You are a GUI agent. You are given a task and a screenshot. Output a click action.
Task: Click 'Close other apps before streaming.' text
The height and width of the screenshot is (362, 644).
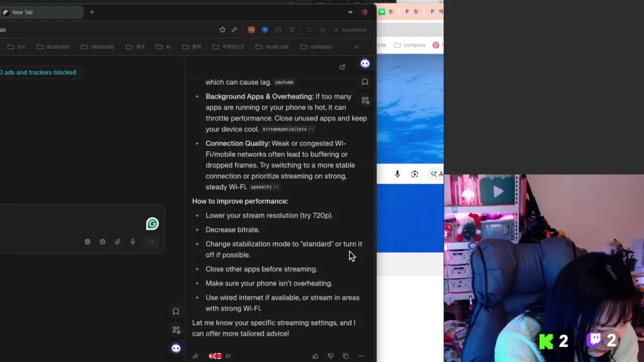[261, 269]
